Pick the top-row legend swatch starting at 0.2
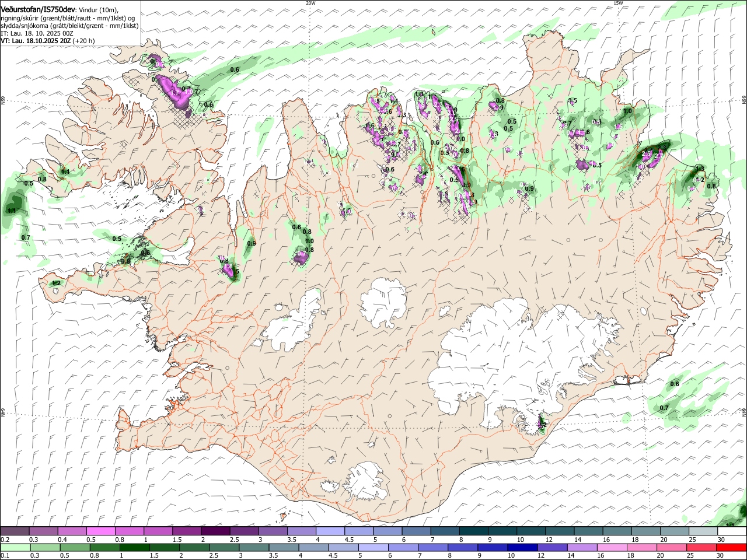Screen dimensions: 747x560 tap(15, 531)
